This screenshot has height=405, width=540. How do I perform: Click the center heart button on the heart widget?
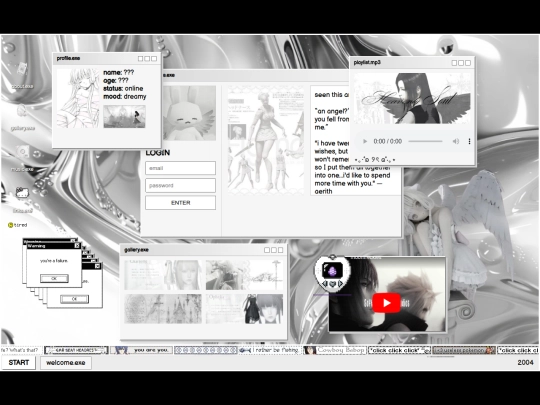tap(332, 284)
